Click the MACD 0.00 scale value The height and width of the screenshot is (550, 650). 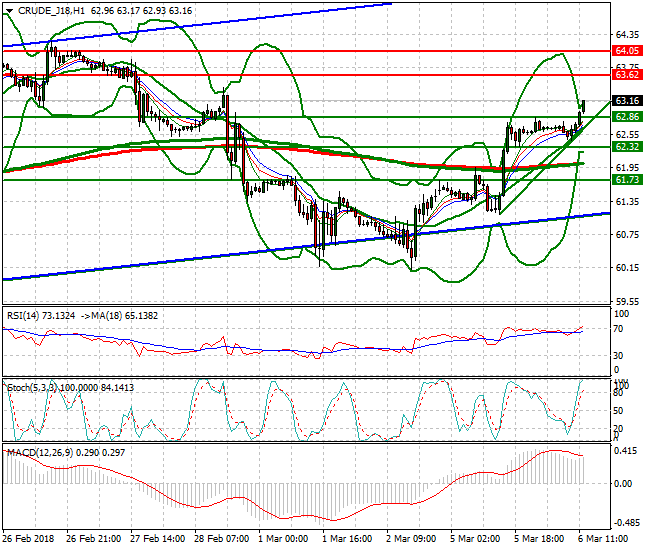(x=623, y=484)
